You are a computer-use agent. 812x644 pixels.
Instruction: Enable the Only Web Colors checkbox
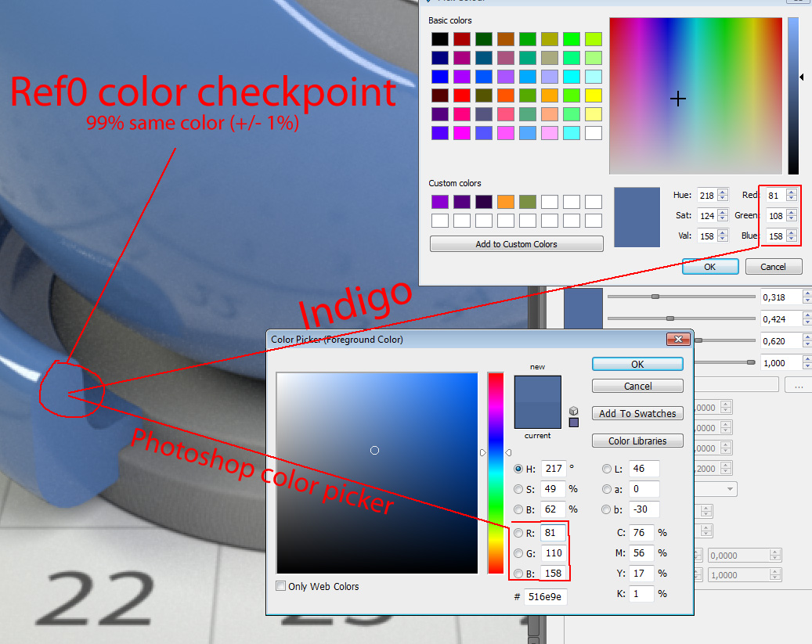282,586
